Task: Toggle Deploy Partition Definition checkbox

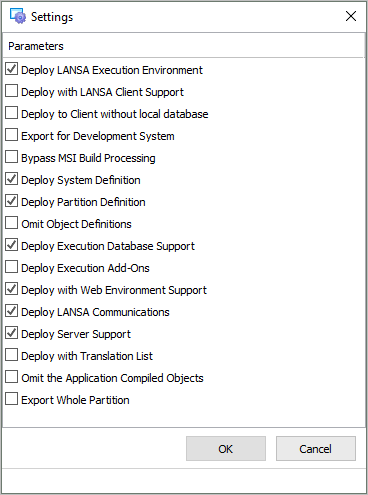Action: click(x=12, y=201)
